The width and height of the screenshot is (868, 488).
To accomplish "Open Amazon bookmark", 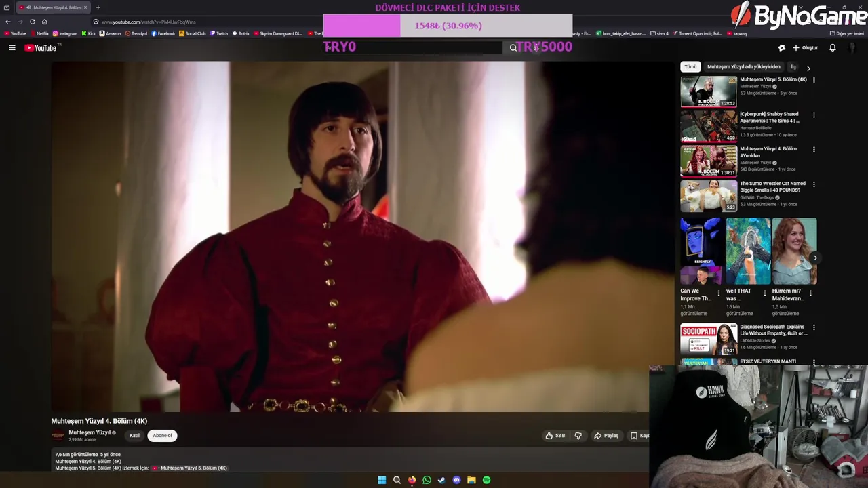I will tap(110, 33).
